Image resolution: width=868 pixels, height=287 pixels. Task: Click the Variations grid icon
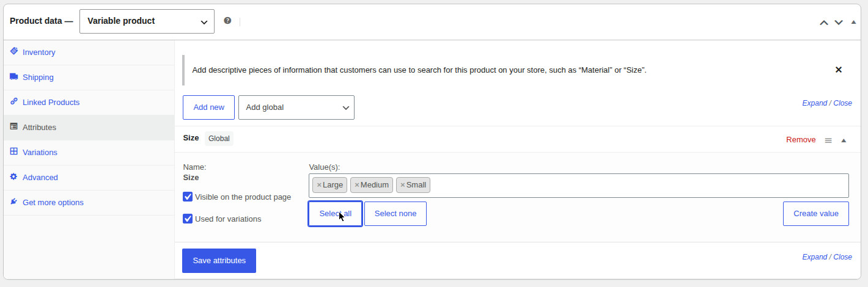(14, 152)
